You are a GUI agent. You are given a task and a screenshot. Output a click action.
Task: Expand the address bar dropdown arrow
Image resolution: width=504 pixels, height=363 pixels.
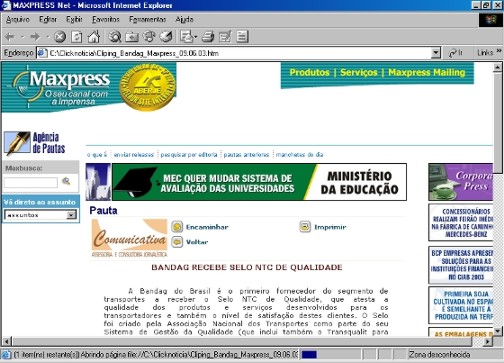click(435, 53)
